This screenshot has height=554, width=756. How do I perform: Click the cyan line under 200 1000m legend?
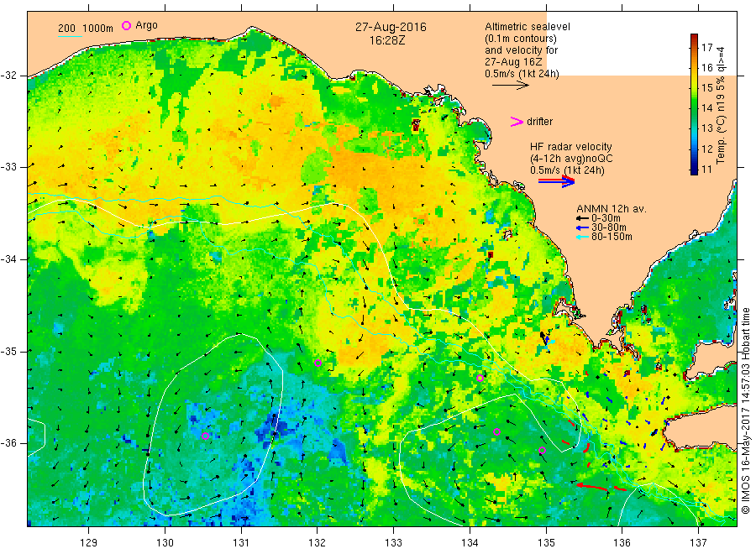pyautogui.click(x=70, y=36)
